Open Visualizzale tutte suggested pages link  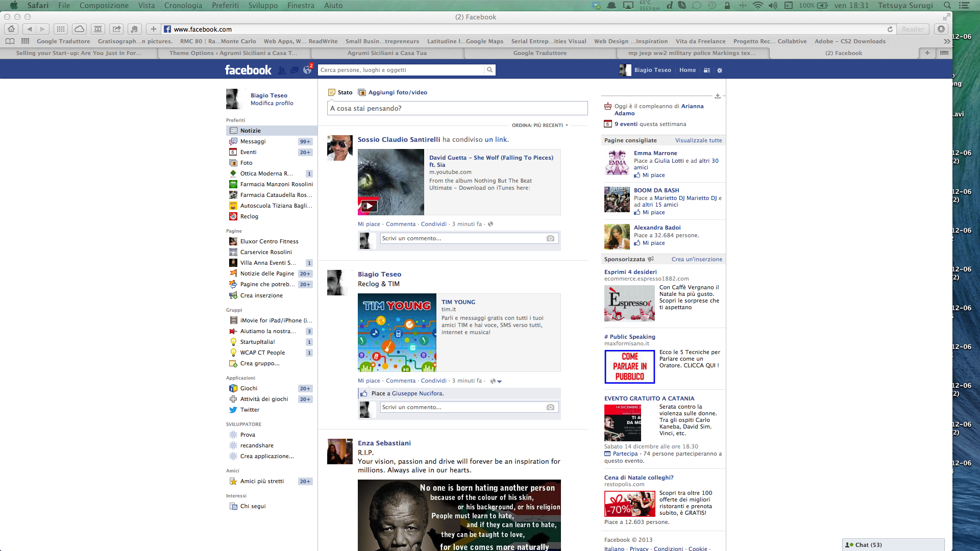coord(698,140)
